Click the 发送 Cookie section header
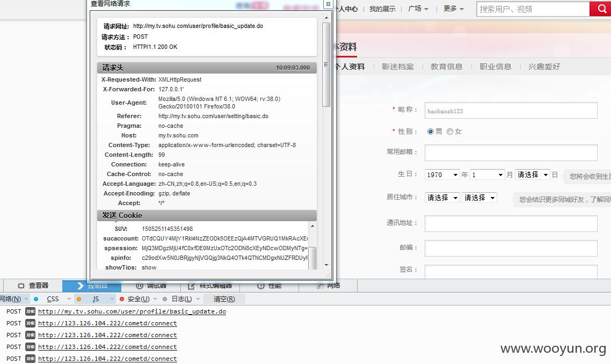The width and height of the screenshot is (611, 364). point(207,215)
